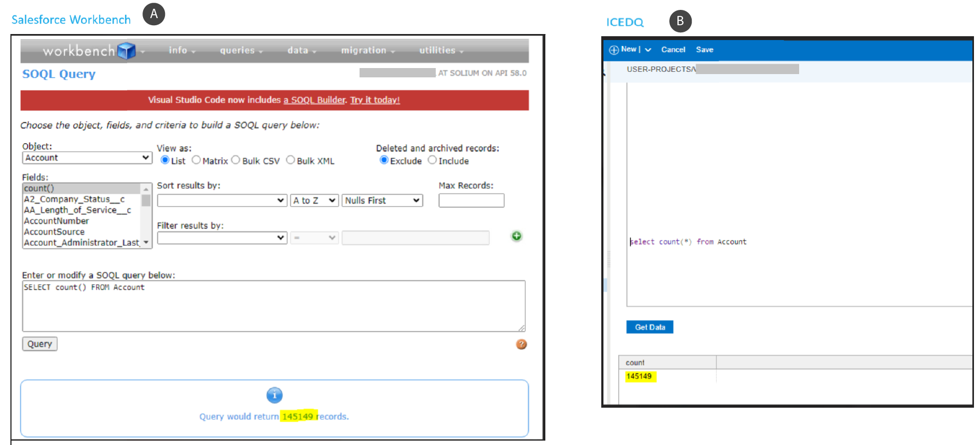Select count() in the Fields list

(x=82, y=188)
